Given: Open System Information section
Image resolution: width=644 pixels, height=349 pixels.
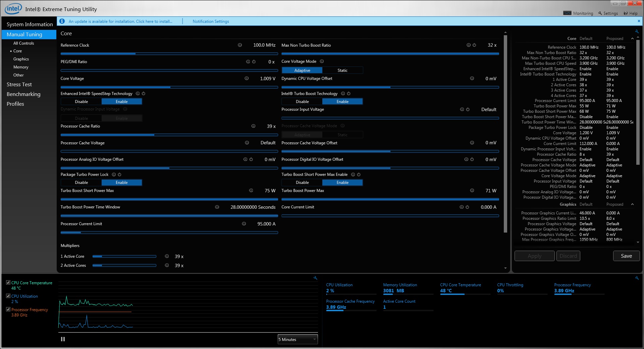Looking at the screenshot, I should coord(30,24).
